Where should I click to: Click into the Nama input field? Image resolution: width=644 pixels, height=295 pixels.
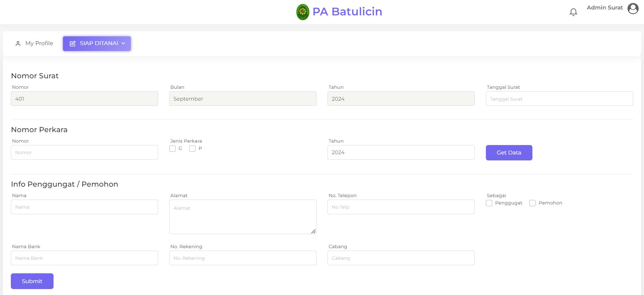tap(84, 207)
